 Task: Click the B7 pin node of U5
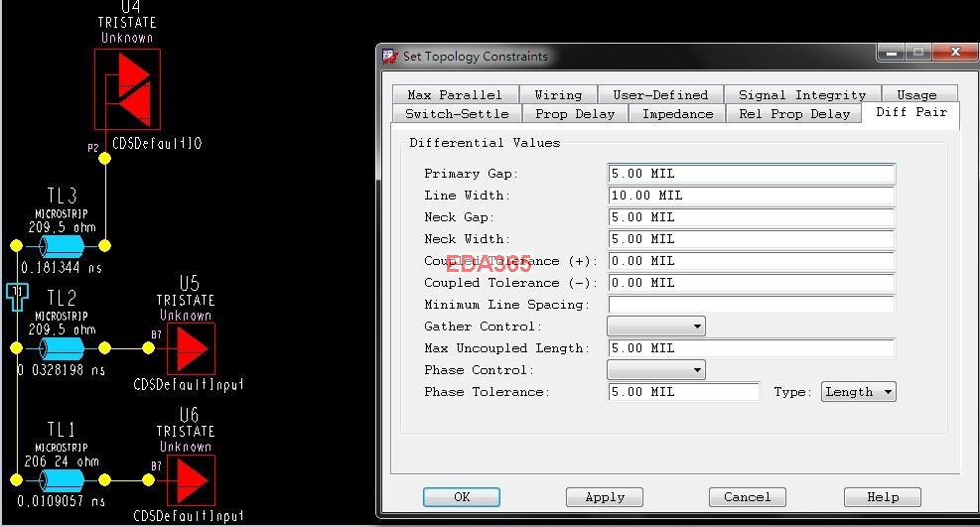[148, 347]
